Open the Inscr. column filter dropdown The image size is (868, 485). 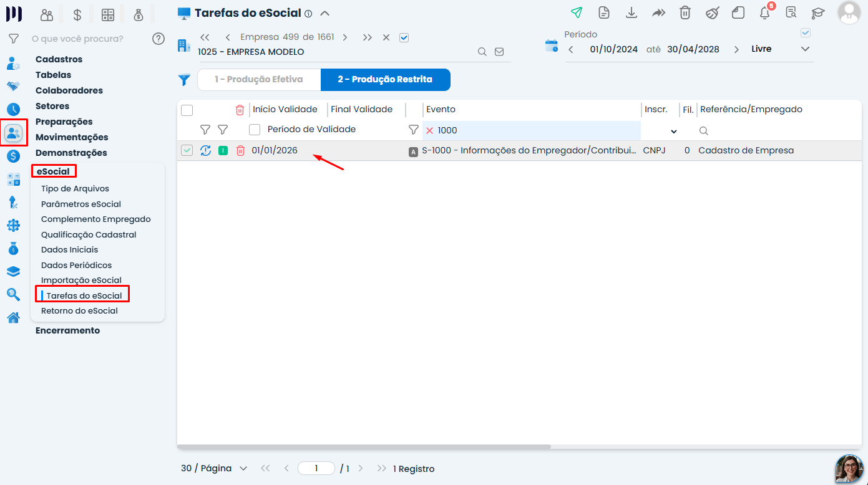(x=674, y=132)
